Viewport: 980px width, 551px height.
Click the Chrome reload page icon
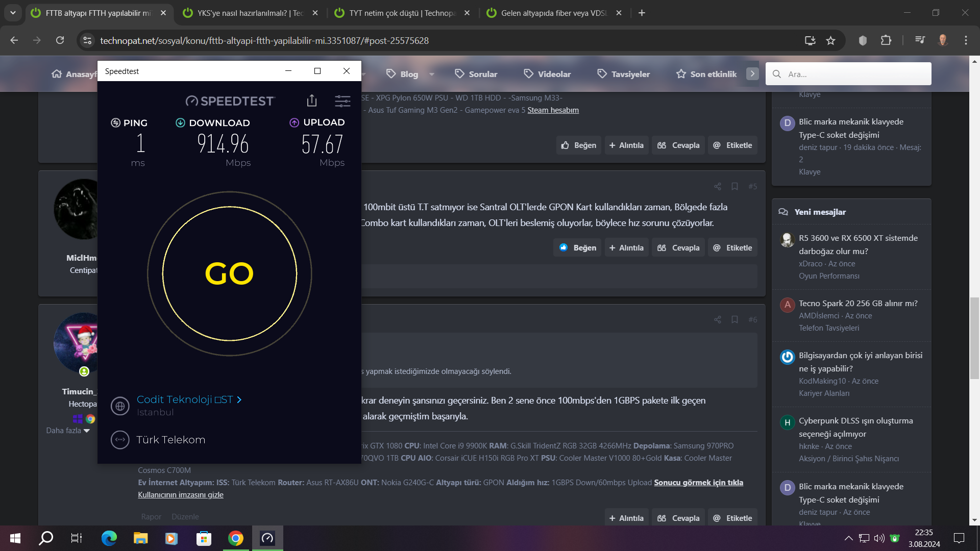(x=60, y=40)
